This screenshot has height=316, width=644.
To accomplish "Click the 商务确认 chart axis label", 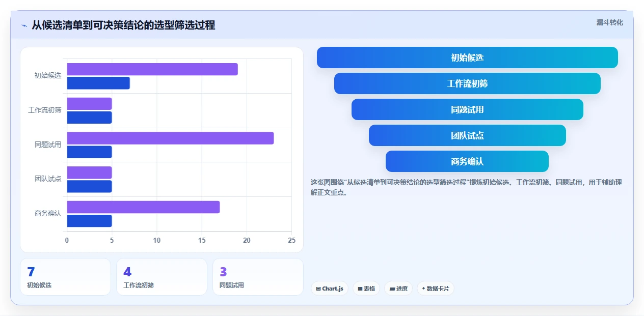I will pos(48,213).
